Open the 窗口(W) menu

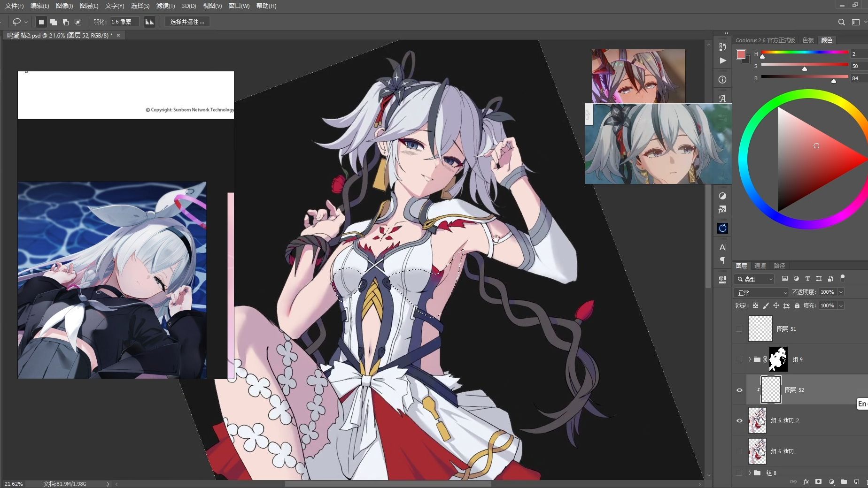click(239, 6)
